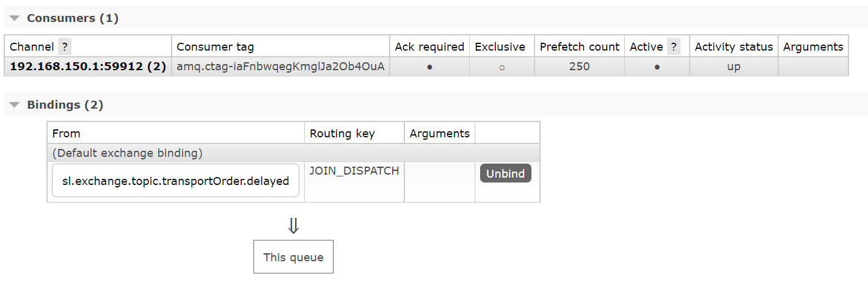Click the JOIN_DISPATCH routing key cell
Screen dimensions: 868x282
pyautogui.click(x=354, y=182)
